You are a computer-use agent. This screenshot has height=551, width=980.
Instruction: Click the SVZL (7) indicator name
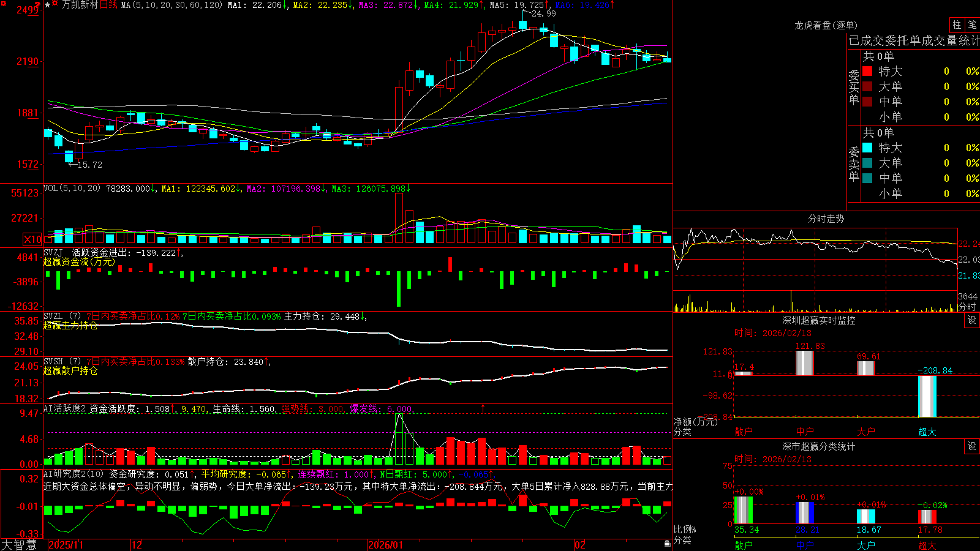pyautogui.click(x=62, y=317)
